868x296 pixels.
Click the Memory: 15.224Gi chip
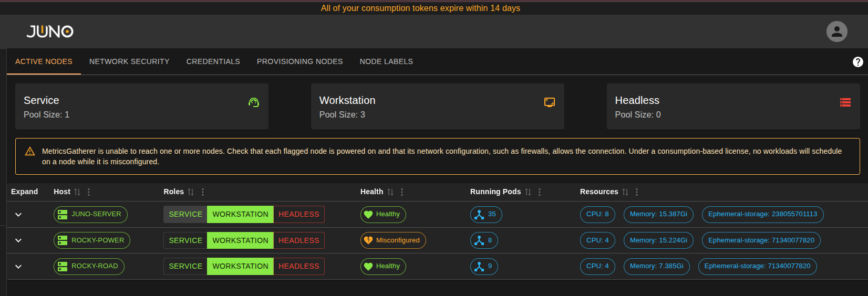tap(658, 240)
